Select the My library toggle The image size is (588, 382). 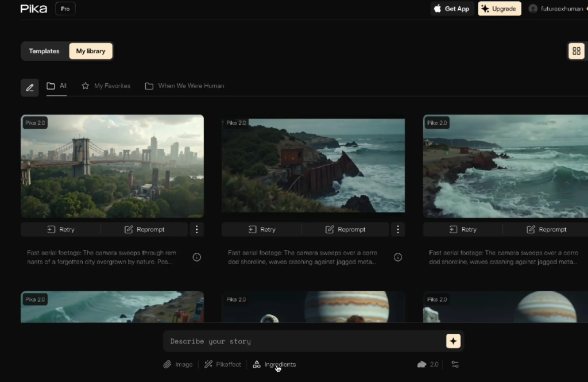pos(91,51)
